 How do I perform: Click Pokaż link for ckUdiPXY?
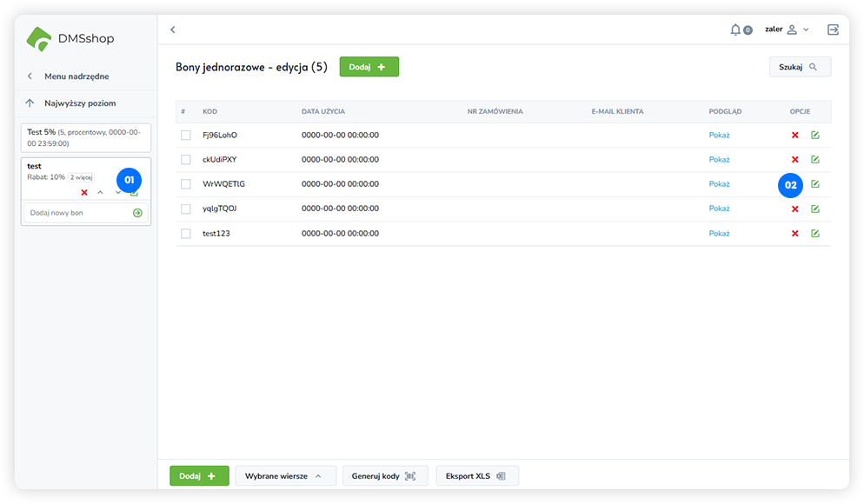point(719,160)
